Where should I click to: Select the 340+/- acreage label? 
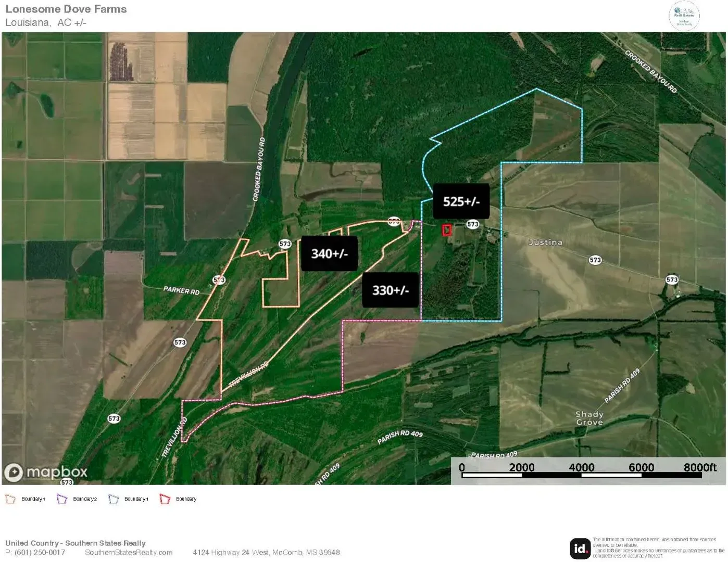point(329,253)
